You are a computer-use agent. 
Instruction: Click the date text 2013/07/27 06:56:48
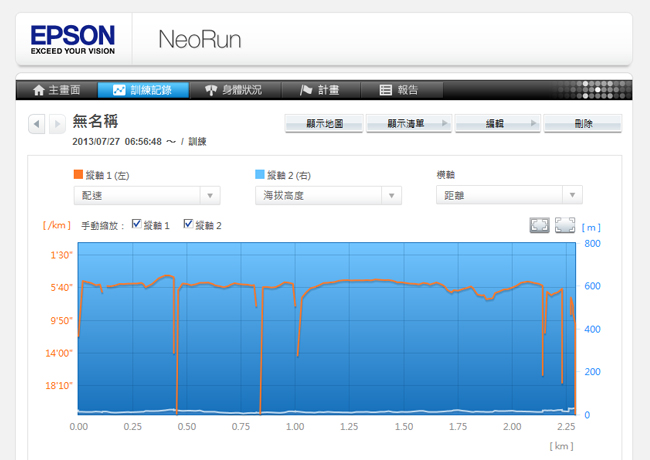117,142
